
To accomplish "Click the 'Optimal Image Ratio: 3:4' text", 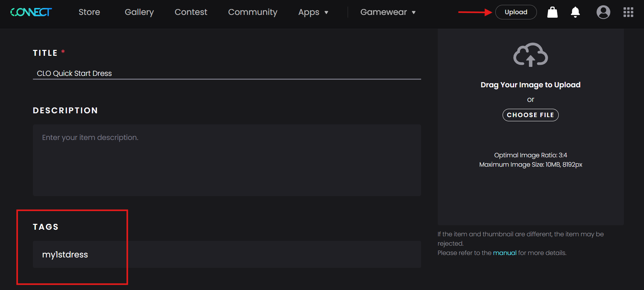I will [x=530, y=155].
